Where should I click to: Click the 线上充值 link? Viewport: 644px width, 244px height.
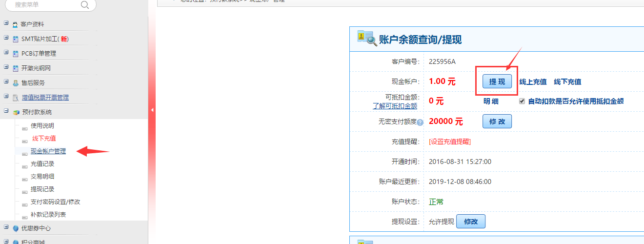tap(533, 82)
